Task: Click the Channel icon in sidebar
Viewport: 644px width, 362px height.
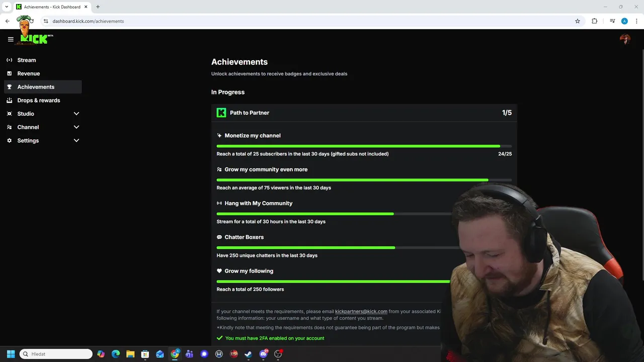Action: 9,127
